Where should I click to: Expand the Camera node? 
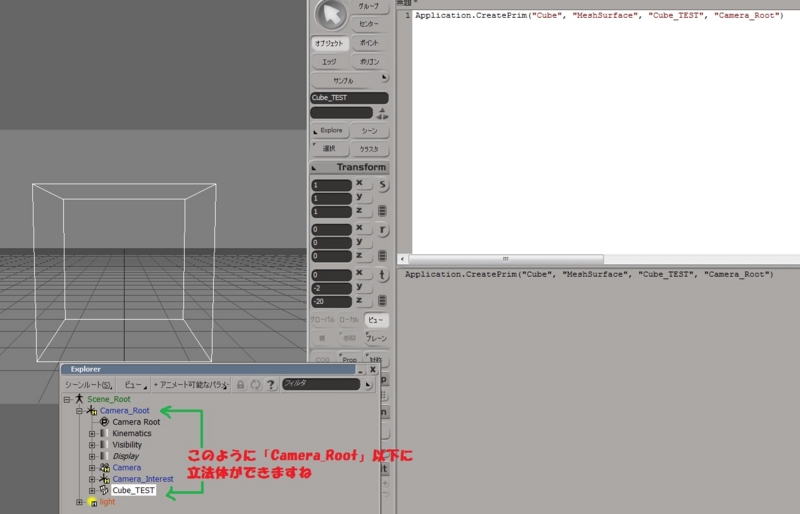pos(92,468)
